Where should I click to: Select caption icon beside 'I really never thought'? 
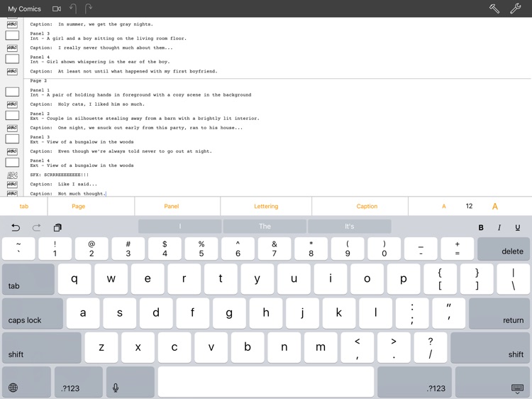coord(12,48)
